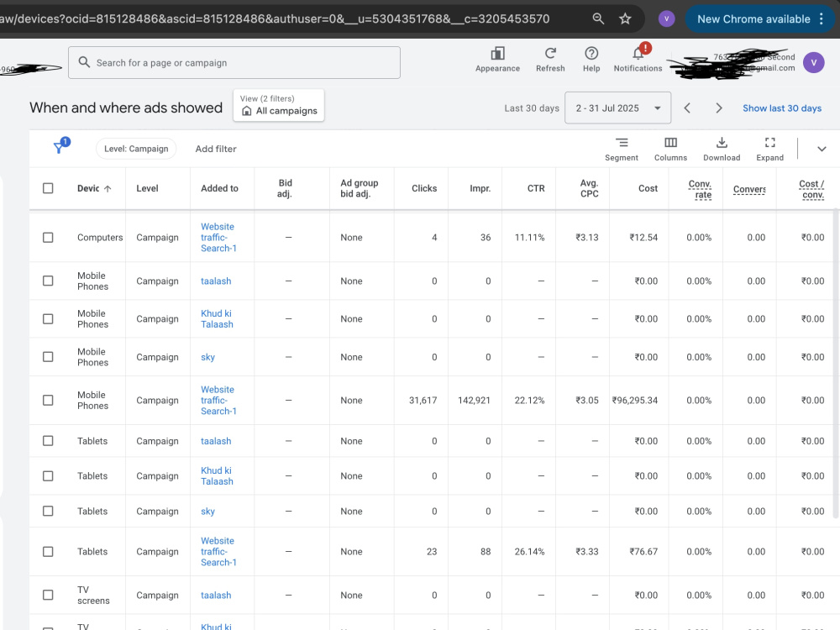Open Khud ki Talaash link in Mobile Phones row
This screenshot has height=630, width=840.
pos(217,318)
